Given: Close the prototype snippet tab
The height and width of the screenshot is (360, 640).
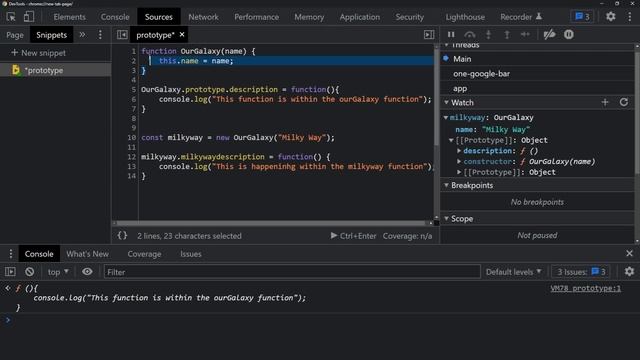Looking at the screenshot, I should tap(182, 35).
